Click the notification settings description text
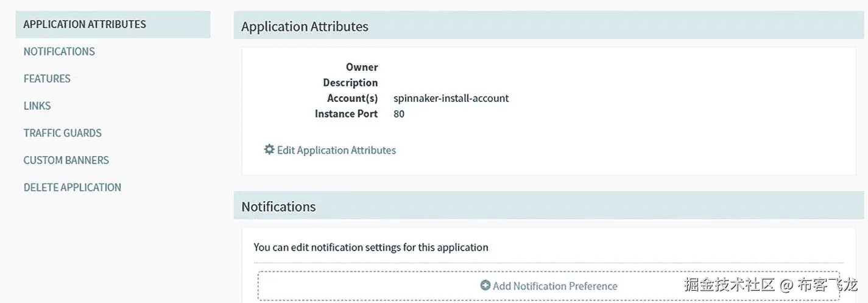This screenshot has width=868, height=303. pos(371,248)
